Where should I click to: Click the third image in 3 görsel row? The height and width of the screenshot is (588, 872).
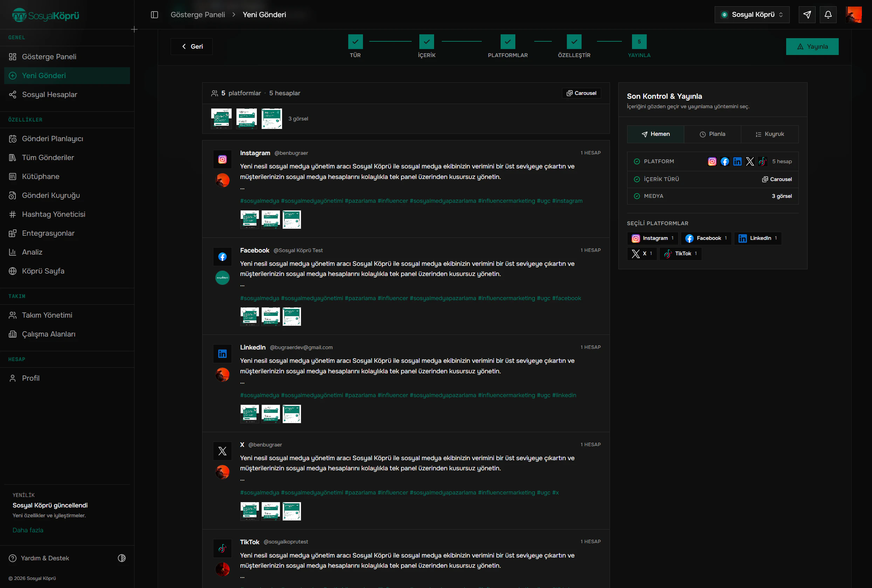click(x=272, y=119)
